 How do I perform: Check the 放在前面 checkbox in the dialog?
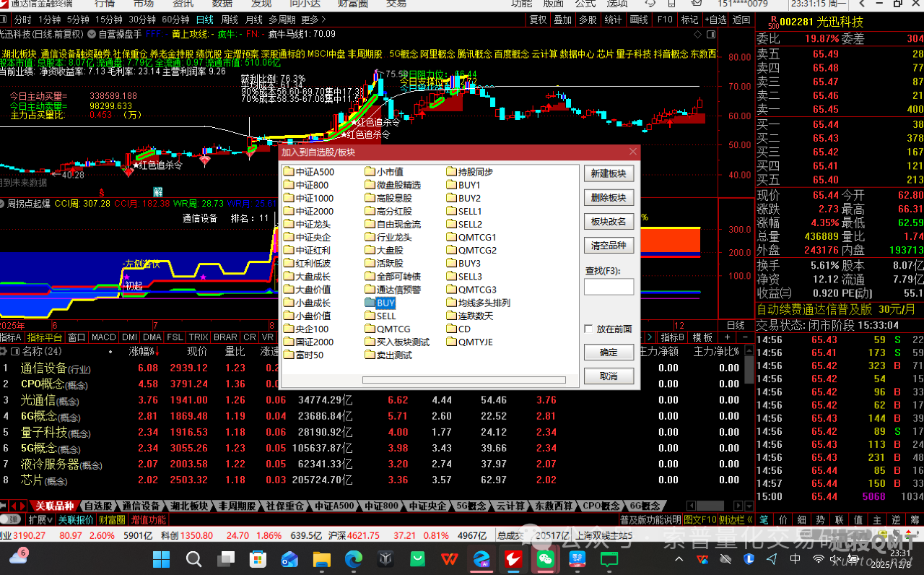(589, 327)
